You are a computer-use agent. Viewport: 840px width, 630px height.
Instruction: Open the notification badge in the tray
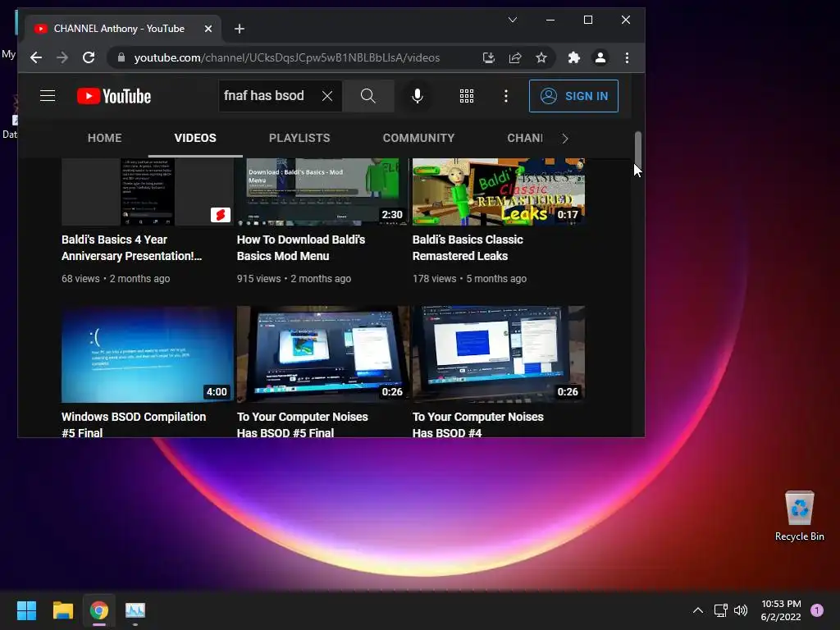coord(817,609)
